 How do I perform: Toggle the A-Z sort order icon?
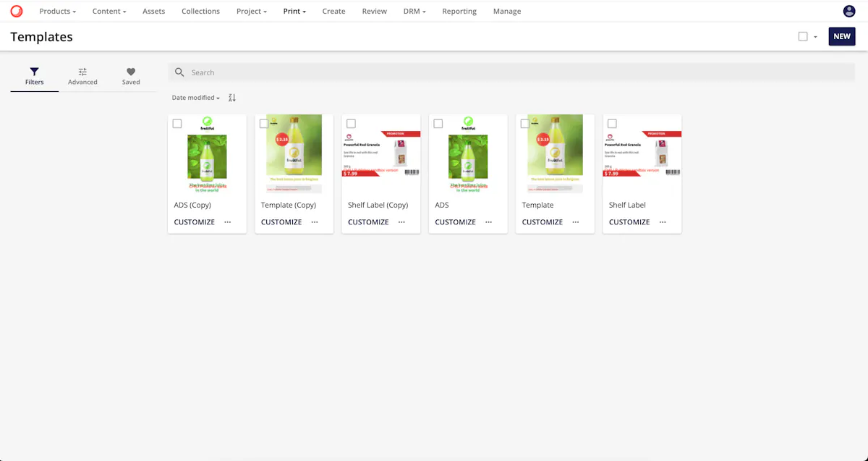pyautogui.click(x=232, y=98)
